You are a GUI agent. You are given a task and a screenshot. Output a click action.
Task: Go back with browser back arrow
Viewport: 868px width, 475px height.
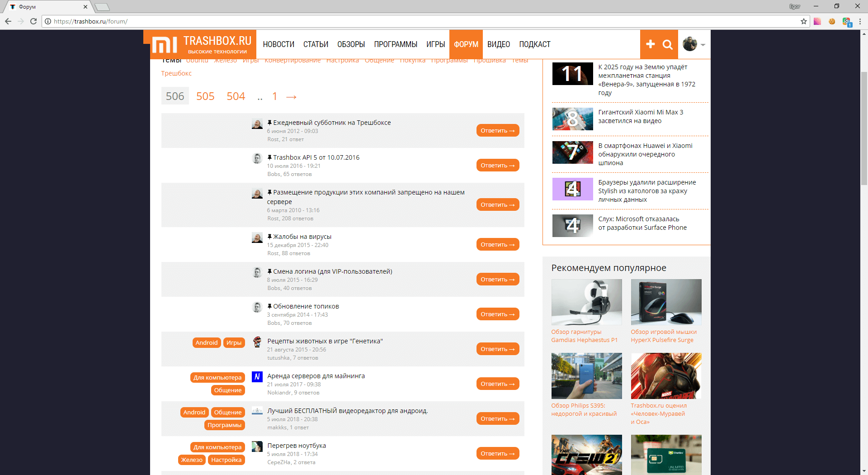(8, 21)
